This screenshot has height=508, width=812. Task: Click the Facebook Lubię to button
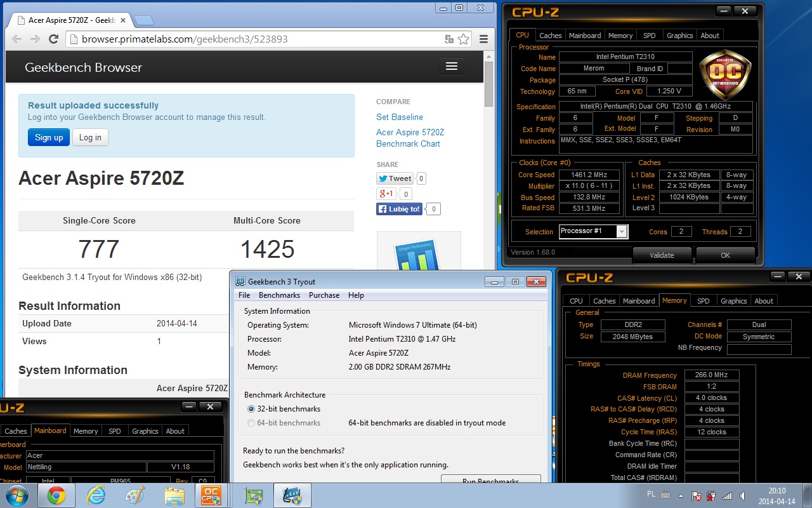[x=399, y=209]
